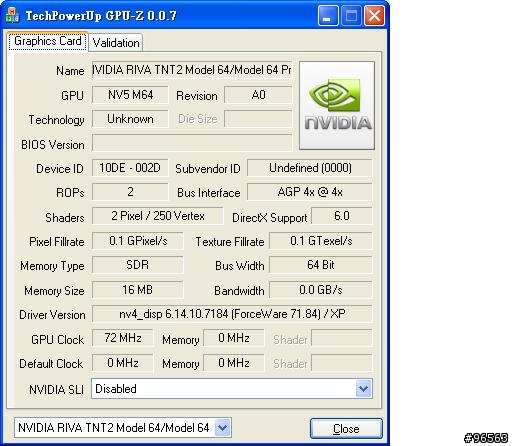Click the Pixel Fillrate 0.1 GPixel/s field
The height and width of the screenshot is (446, 512).
pyautogui.click(x=138, y=241)
